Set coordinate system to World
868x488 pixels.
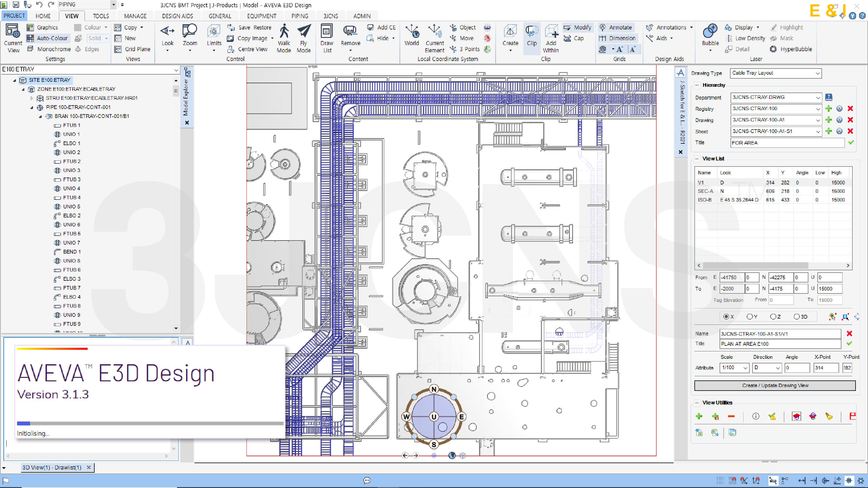(412, 35)
